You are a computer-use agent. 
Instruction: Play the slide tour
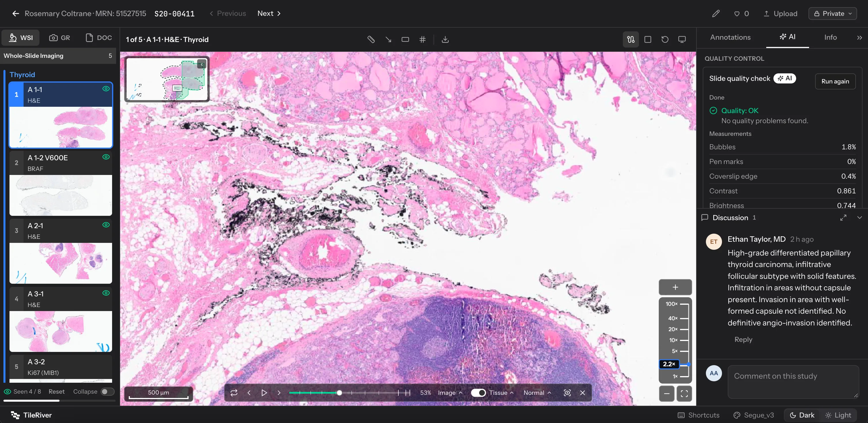264,392
